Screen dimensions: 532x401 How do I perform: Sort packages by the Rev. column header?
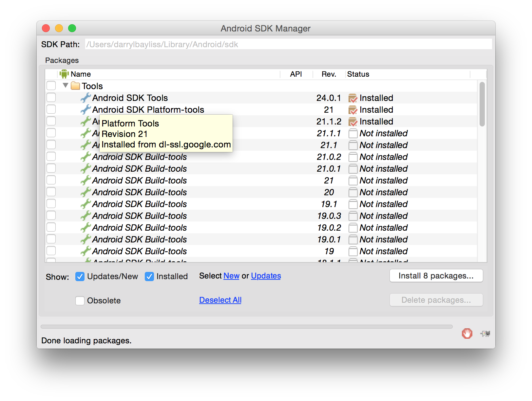[329, 74]
